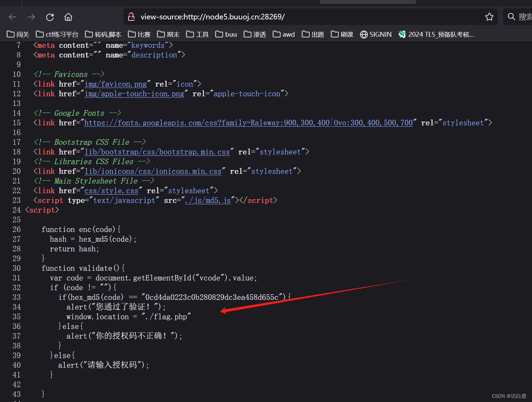The height and width of the screenshot is (402, 532).
Task: Click the "<!-- Favicons -->" comment
Action: coord(69,74)
